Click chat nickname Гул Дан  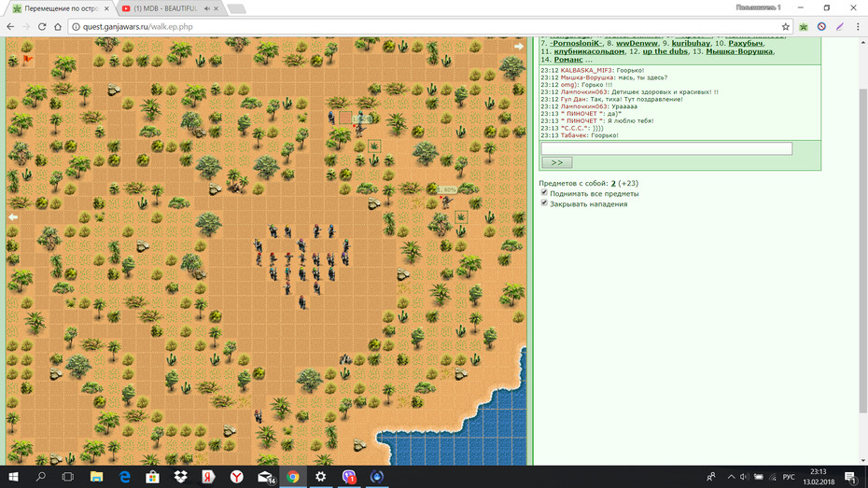point(572,99)
